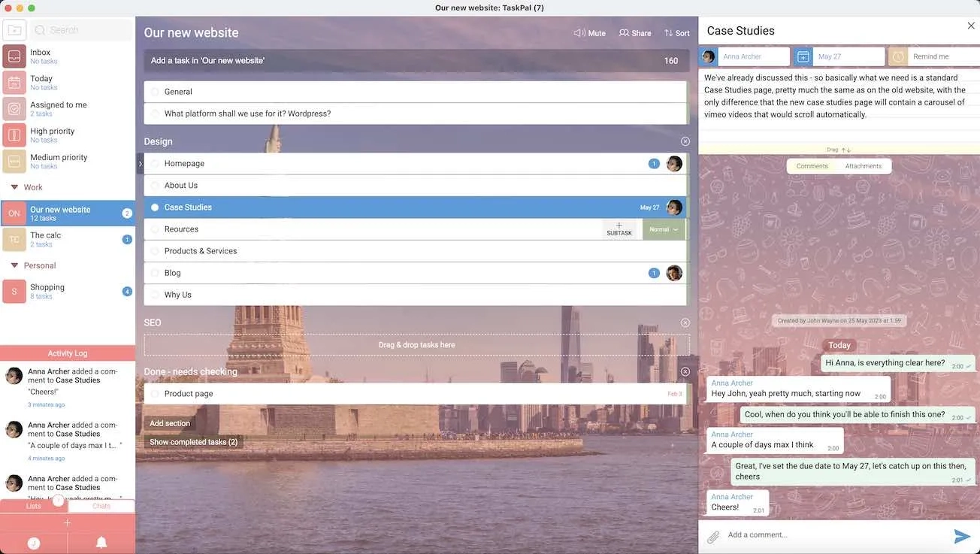Click the paperclip attachment icon
This screenshot has width=980, height=554.
tap(712, 536)
